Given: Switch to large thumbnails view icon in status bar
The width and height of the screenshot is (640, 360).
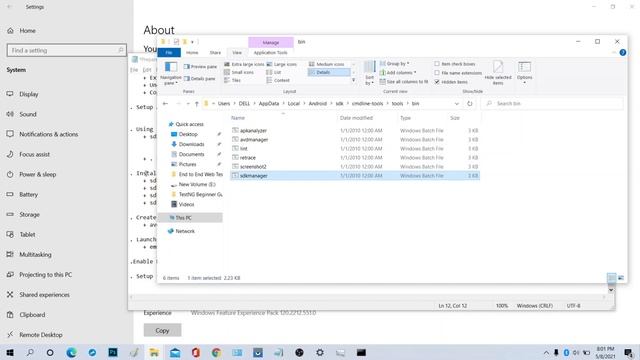Looking at the screenshot, I should [x=621, y=278].
